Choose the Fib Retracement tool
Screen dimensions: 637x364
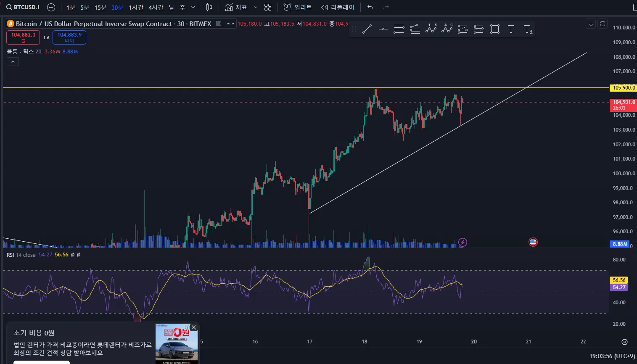point(399,29)
